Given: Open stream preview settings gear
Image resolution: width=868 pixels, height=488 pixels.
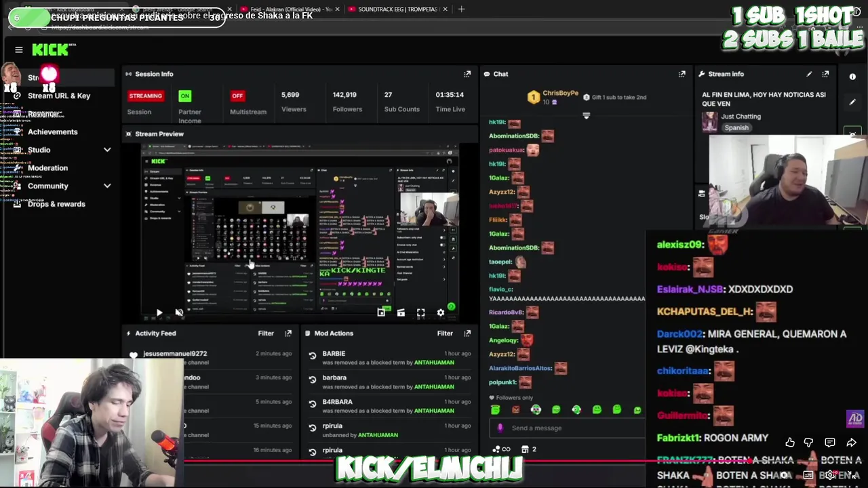Looking at the screenshot, I should tap(441, 312).
